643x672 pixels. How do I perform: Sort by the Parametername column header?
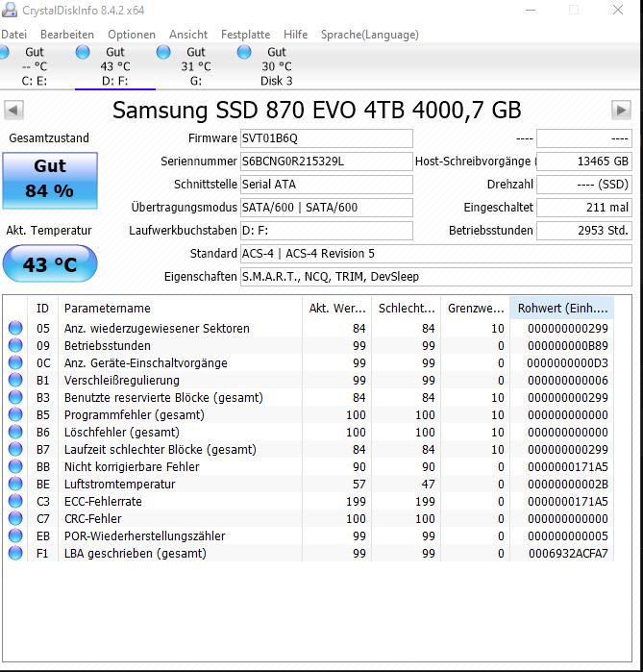pyautogui.click(x=180, y=309)
